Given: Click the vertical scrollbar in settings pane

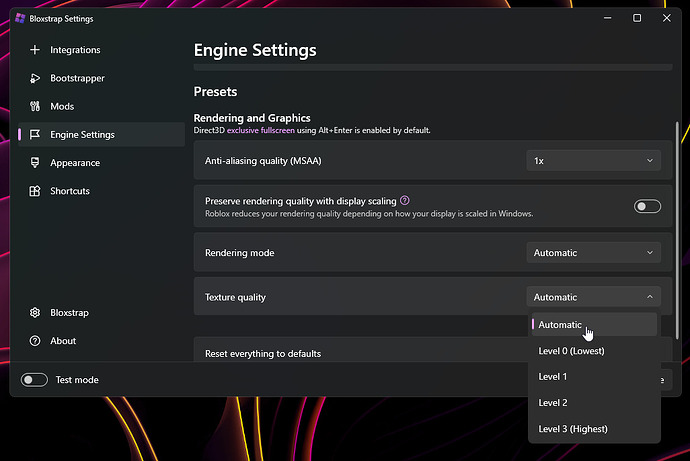Looking at the screenshot, I should (x=677, y=230).
